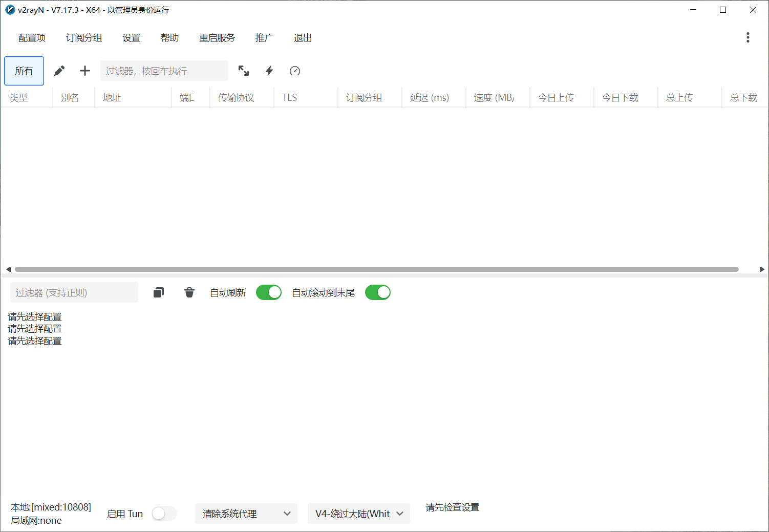
Task: Click the 订阅分组 column header
Action: coord(370,97)
